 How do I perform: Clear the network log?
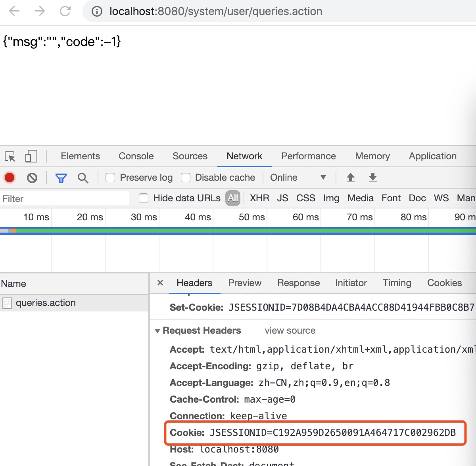(x=32, y=178)
